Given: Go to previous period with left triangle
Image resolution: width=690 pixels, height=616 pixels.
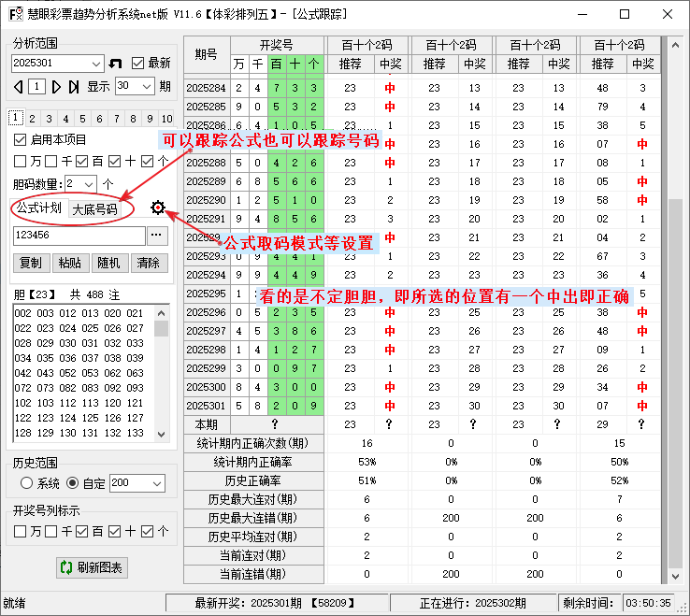Looking at the screenshot, I should click(x=18, y=86).
